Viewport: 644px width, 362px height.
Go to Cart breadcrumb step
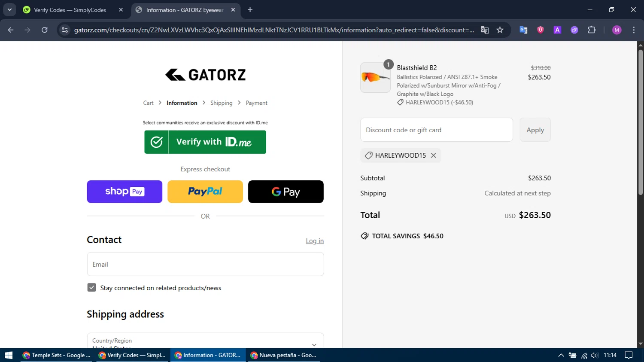tap(148, 103)
